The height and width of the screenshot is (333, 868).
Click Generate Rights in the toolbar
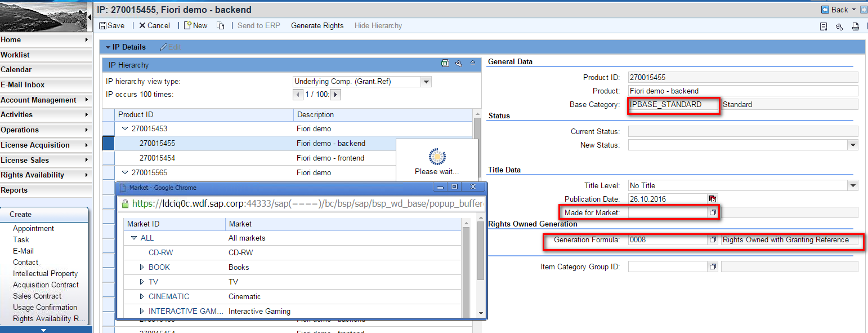(317, 25)
